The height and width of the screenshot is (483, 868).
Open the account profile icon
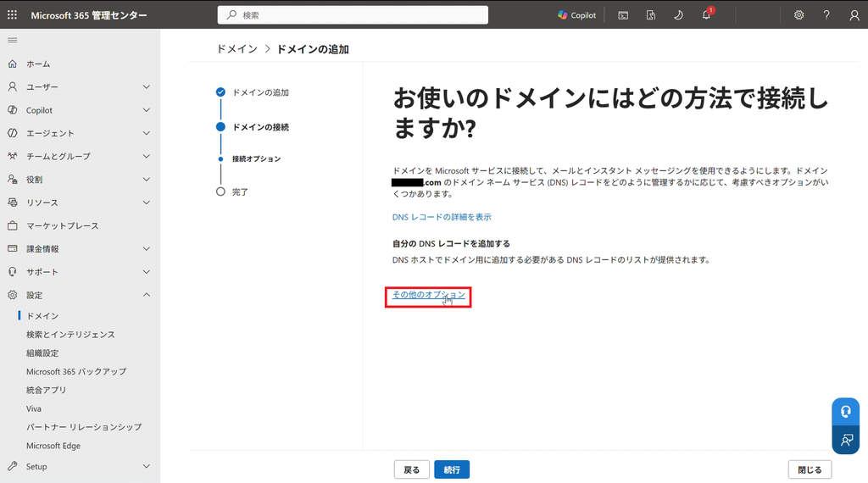coord(854,15)
